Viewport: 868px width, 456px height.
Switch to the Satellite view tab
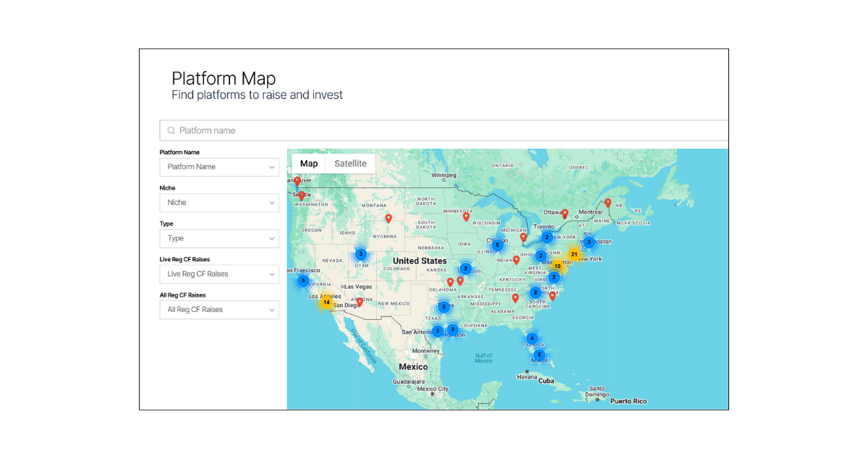point(351,164)
